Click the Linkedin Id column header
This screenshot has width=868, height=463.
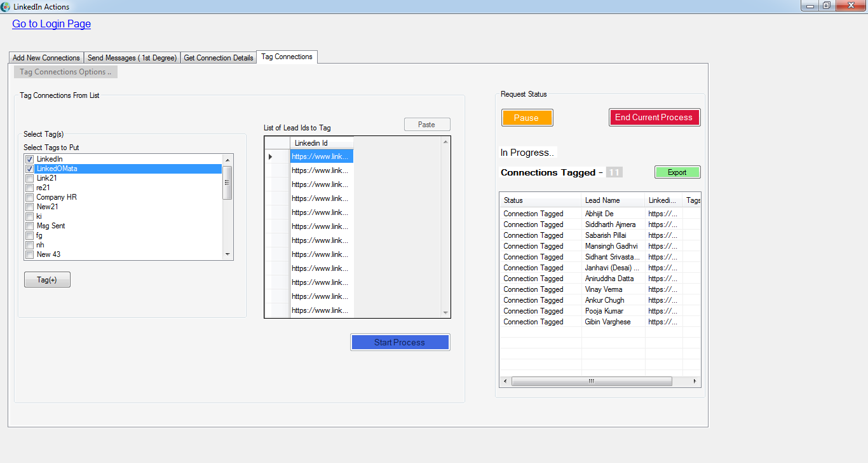pos(322,143)
